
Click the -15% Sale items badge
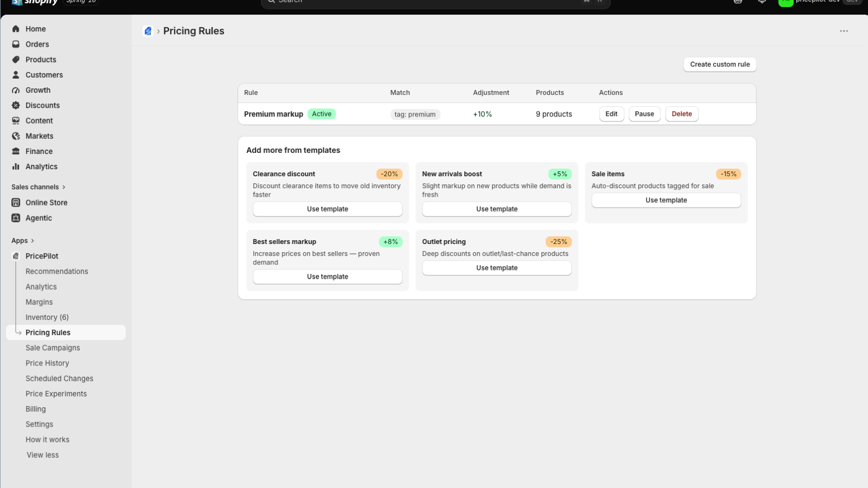click(729, 174)
